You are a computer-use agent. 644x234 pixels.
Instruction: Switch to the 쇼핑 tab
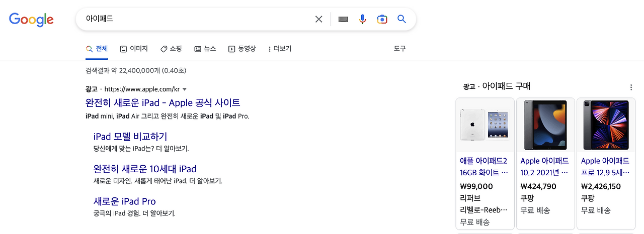click(171, 49)
